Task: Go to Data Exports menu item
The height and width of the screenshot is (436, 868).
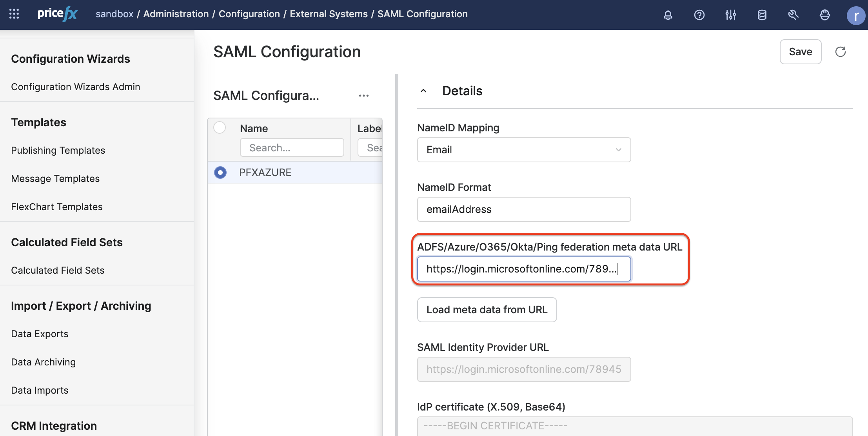Action: click(40, 334)
